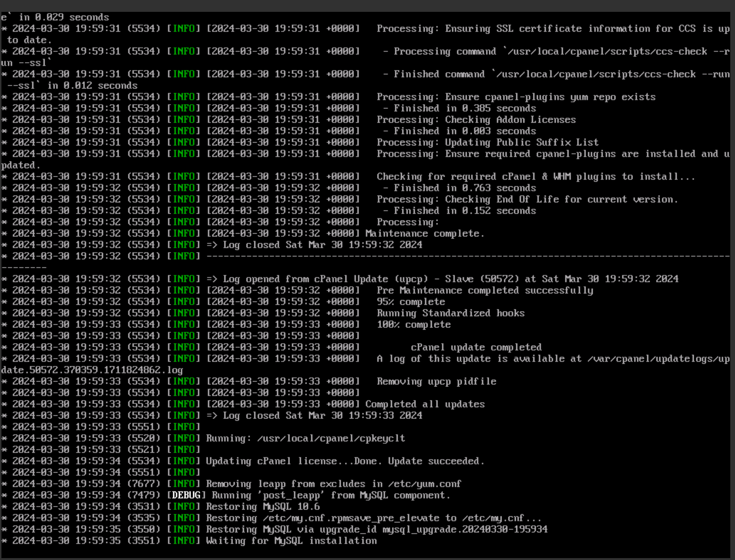Image resolution: width=735 pixels, height=560 pixels.
Task: Click "Updating Public Suffix List" text
Action: (x=521, y=142)
